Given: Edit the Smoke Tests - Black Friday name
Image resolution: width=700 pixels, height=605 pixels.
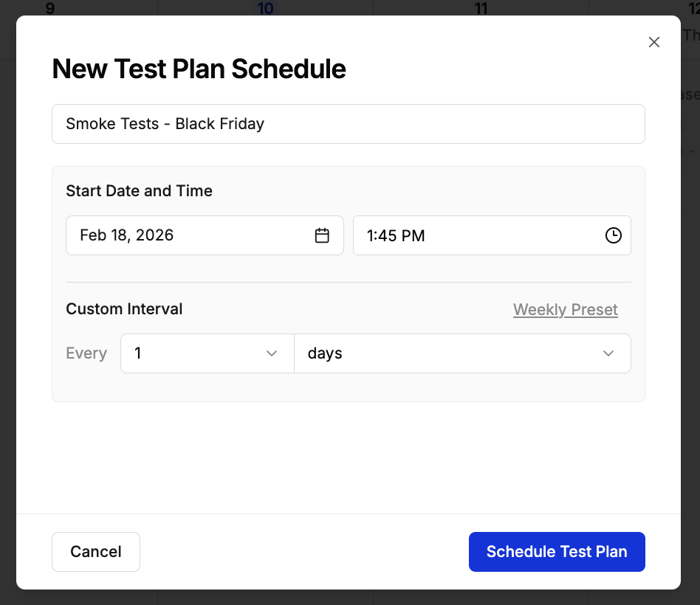Looking at the screenshot, I should click(348, 124).
